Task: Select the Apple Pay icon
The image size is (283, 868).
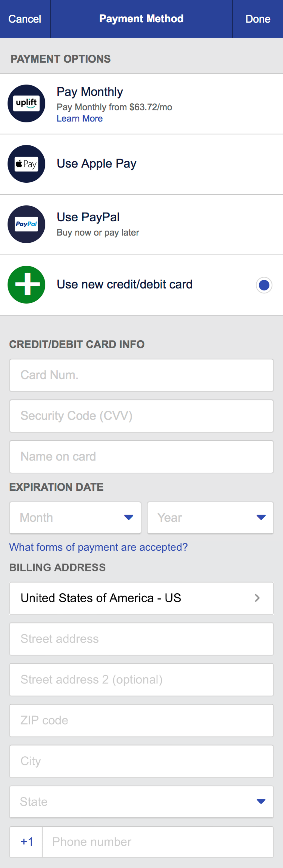Action: coord(26,164)
